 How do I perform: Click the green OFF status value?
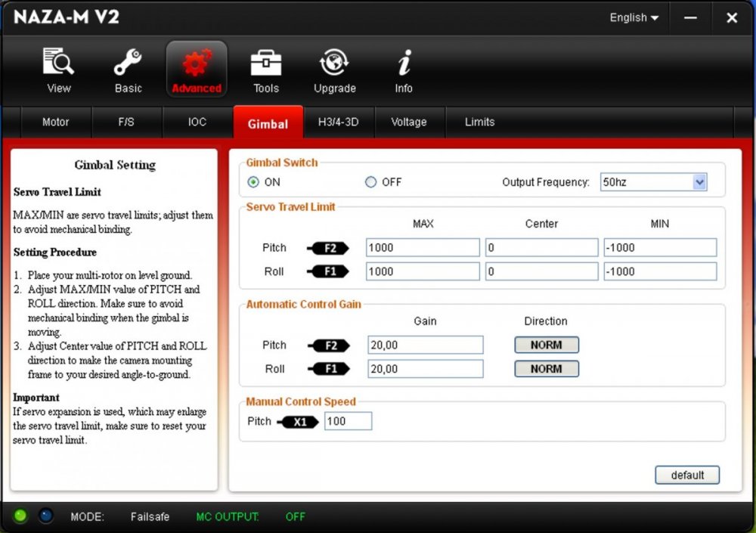[295, 516]
